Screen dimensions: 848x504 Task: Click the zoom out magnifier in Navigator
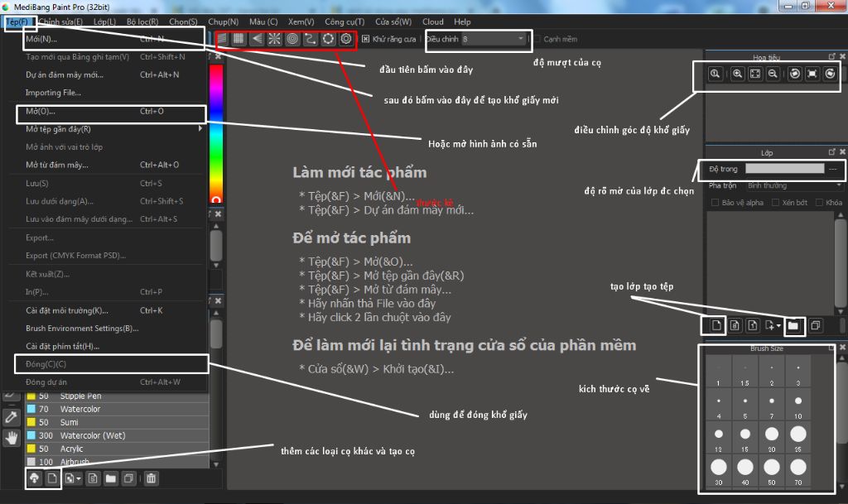(x=773, y=74)
